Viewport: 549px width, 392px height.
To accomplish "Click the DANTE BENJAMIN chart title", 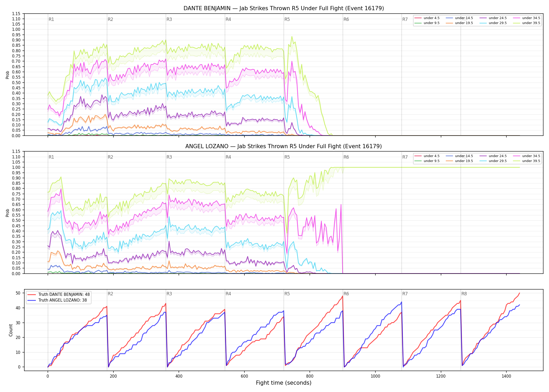I will [x=284, y=8].
